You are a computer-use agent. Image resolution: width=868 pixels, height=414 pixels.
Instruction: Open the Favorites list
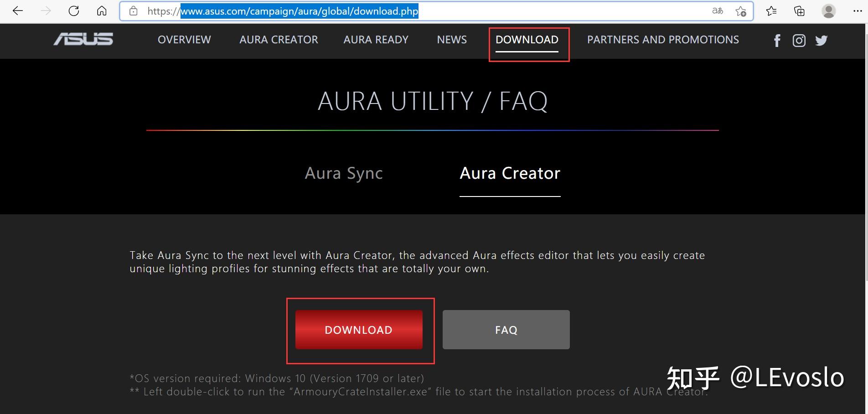point(771,10)
